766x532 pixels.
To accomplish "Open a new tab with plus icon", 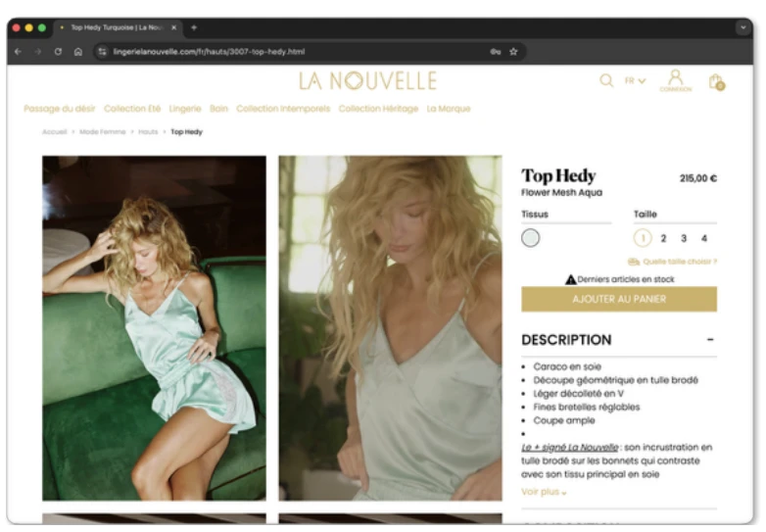I will click(194, 27).
